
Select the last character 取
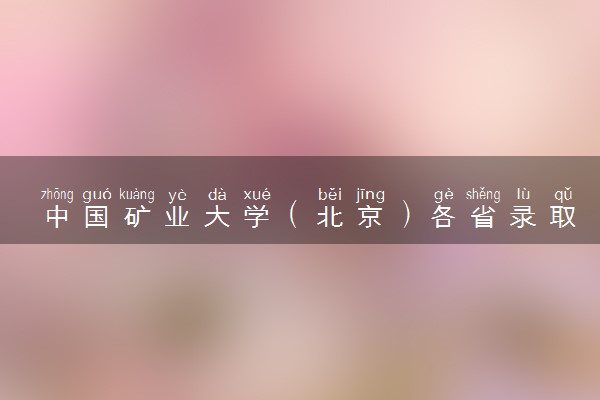click(563, 217)
